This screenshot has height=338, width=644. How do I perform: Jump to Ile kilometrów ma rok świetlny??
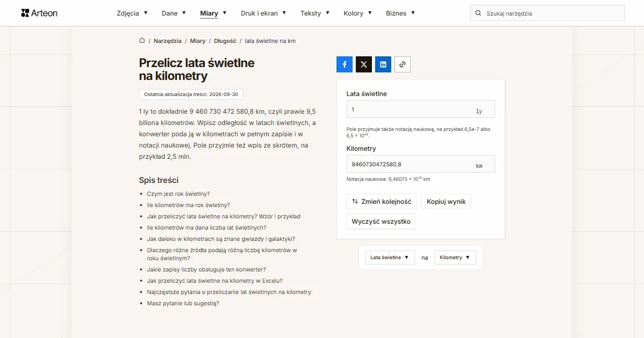[188, 205]
